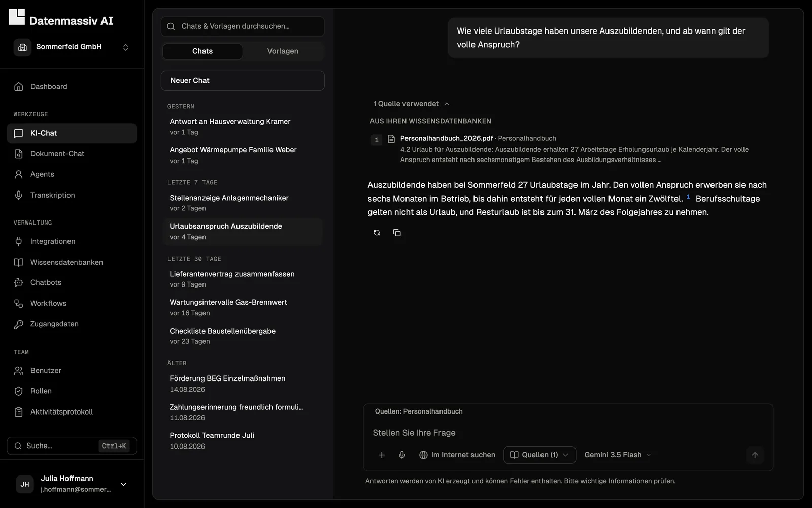Click source number badge 1

pyautogui.click(x=377, y=140)
